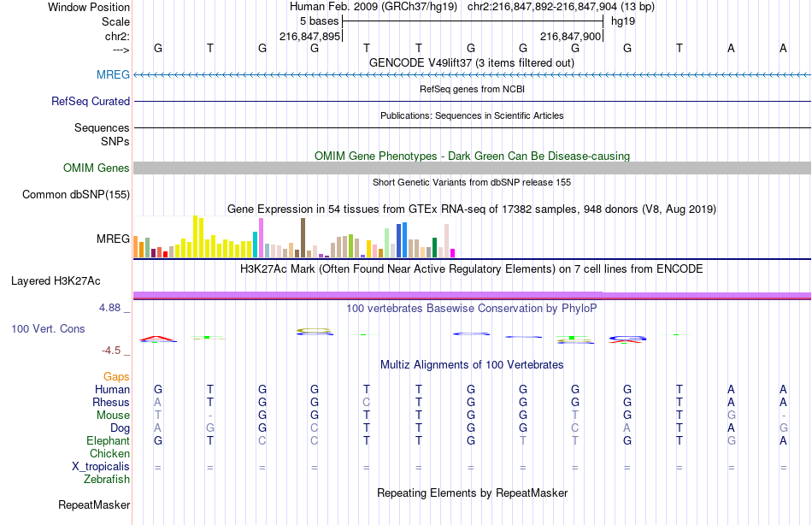Click the OMIM Gene Phenotypes title text

coord(472,156)
